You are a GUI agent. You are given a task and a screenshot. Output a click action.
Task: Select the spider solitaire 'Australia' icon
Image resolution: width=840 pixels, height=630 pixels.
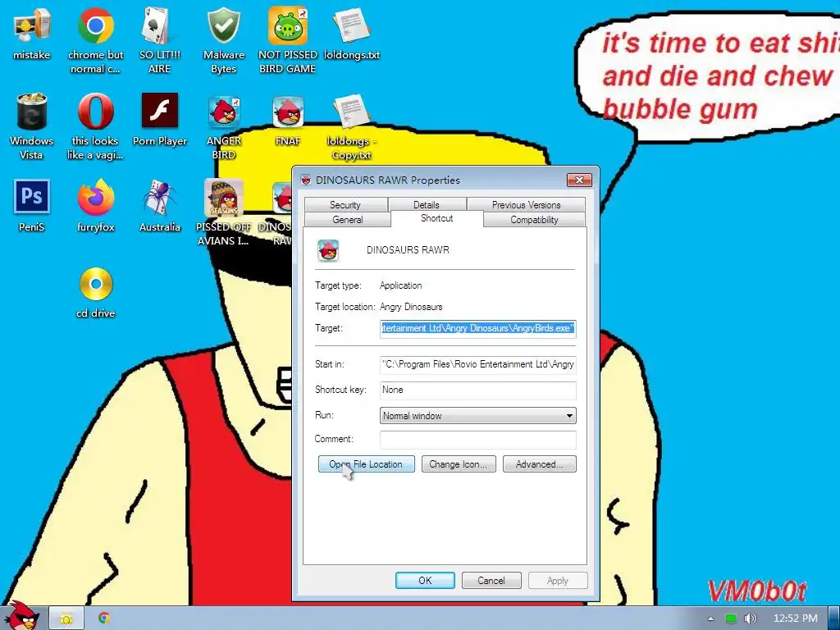click(160, 206)
